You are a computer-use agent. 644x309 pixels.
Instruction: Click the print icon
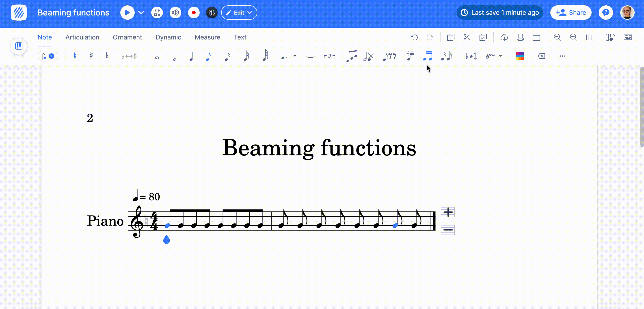[520, 37]
